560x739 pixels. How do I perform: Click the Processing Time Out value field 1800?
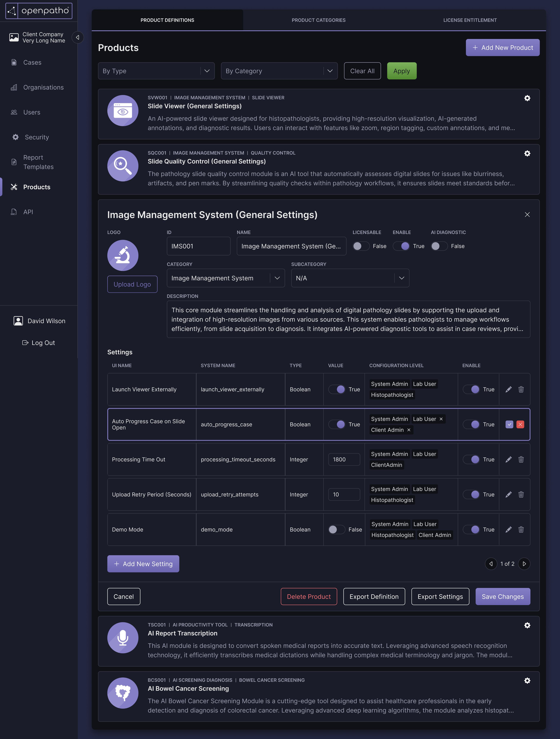point(344,460)
